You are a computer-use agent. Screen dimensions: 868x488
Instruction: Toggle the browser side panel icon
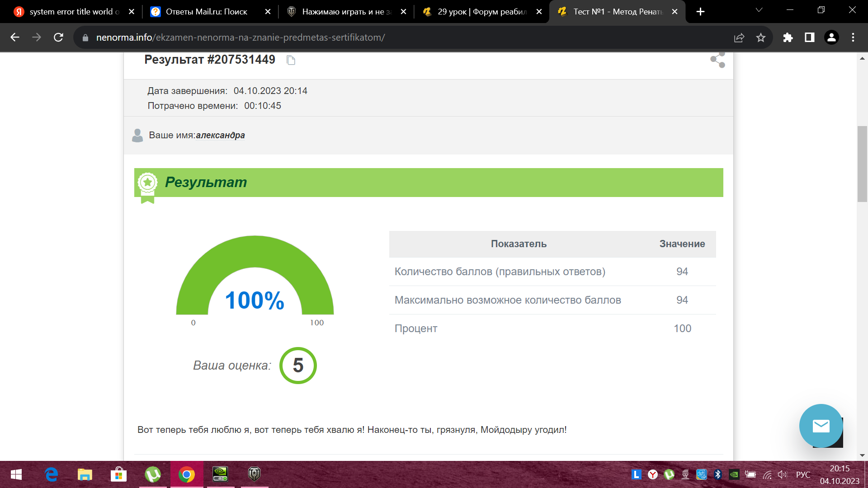click(x=809, y=38)
